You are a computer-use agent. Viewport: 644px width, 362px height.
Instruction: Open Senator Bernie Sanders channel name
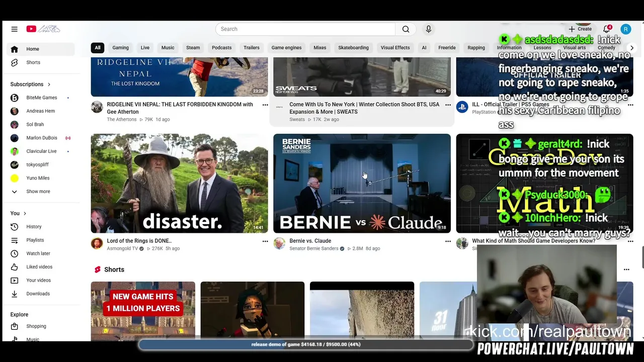pos(314,248)
